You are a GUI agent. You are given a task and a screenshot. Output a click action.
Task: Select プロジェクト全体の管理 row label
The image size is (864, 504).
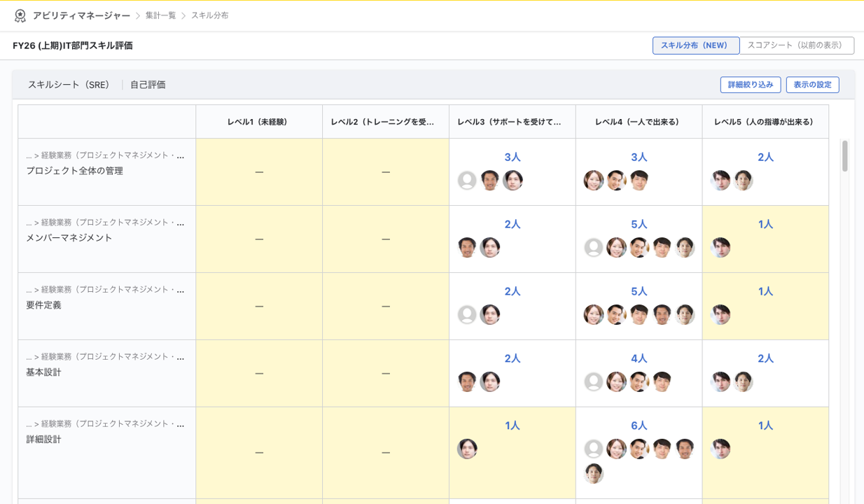[x=75, y=171]
